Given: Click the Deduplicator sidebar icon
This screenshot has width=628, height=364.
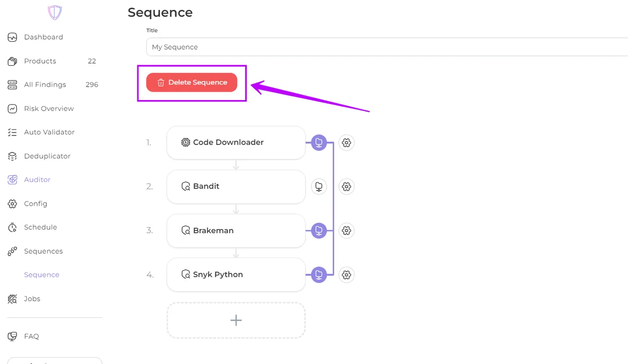Looking at the screenshot, I should 12,156.
